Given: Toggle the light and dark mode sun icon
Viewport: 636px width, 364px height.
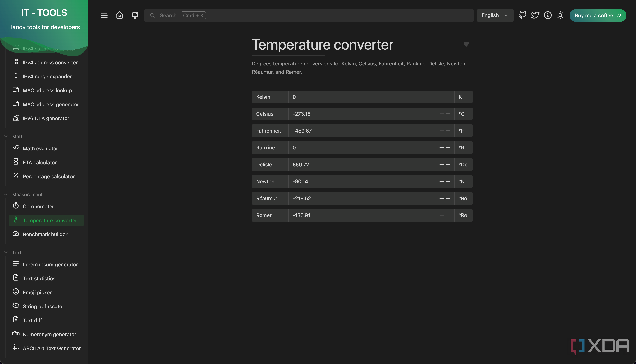Looking at the screenshot, I should tap(560, 15).
